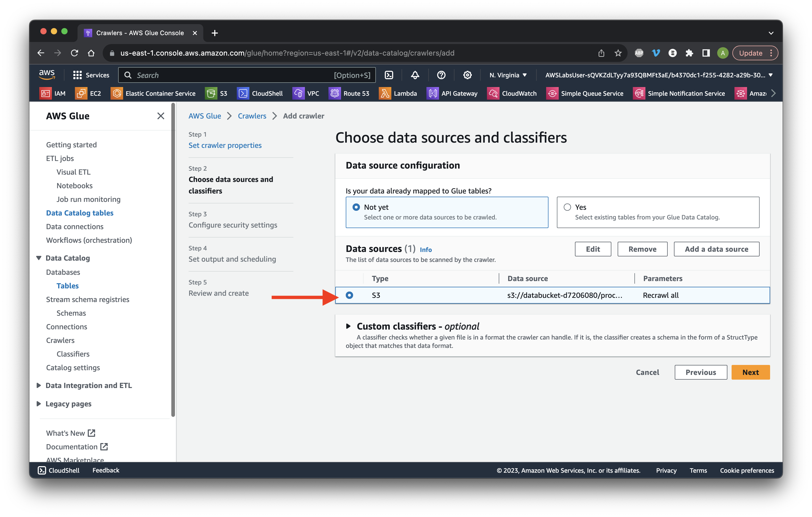Open Classifiers in the sidebar

coord(73,354)
